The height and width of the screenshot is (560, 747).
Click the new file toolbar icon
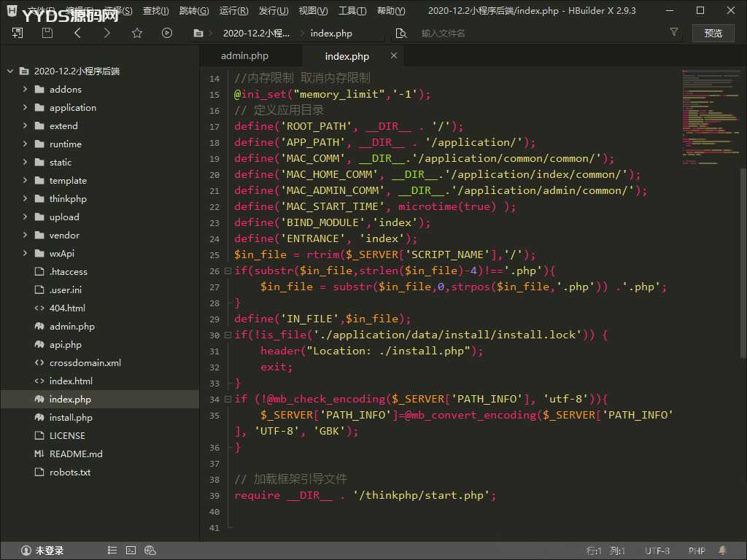click(18, 33)
